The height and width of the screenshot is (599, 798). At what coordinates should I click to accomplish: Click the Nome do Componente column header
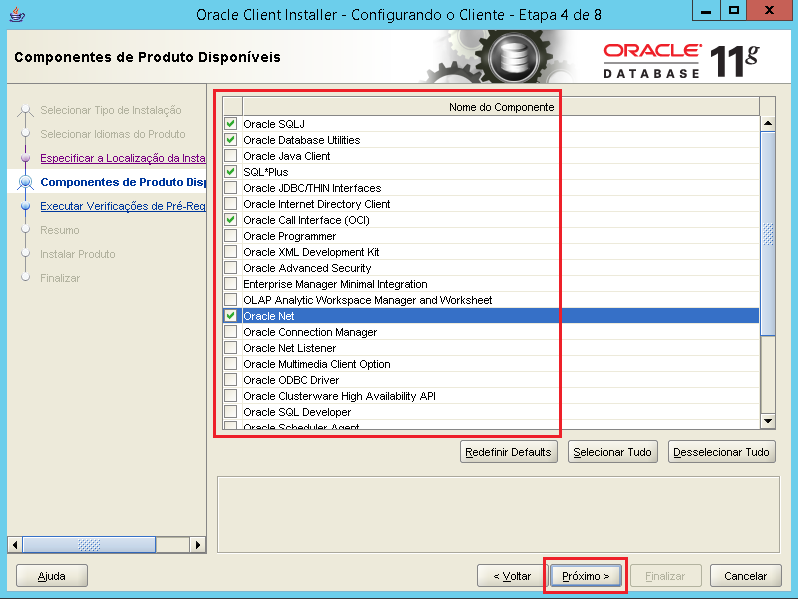(x=501, y=107)
